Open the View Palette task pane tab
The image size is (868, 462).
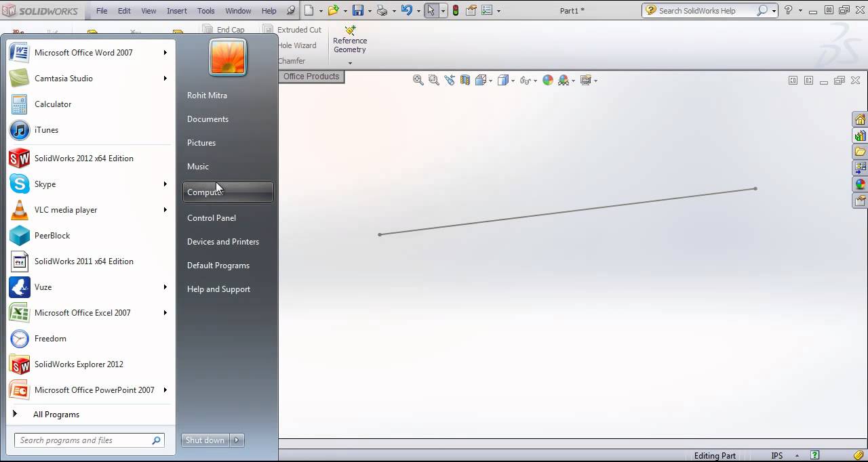point(860,168)
